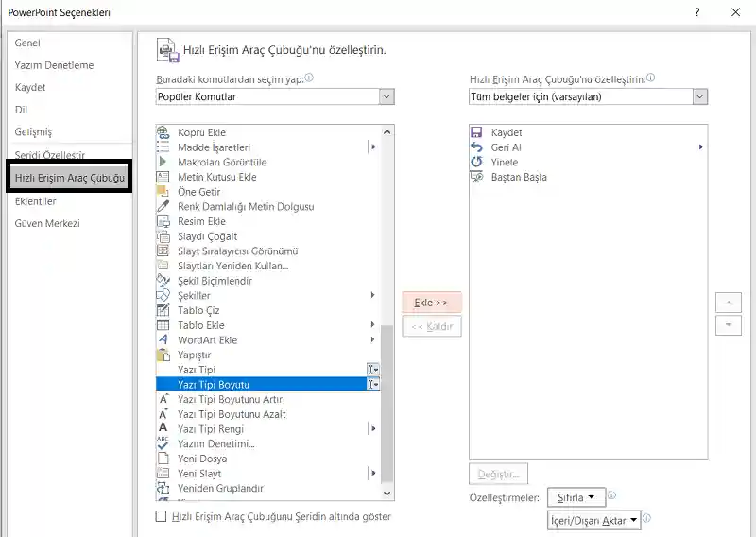
Task: Expand the Geri Al submenu arrow
Action: click(700, 147)
